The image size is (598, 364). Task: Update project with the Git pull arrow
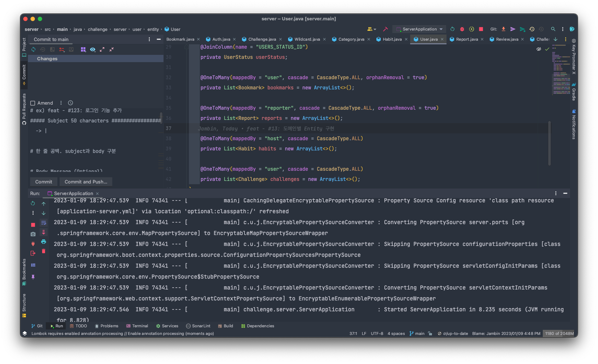504,29
